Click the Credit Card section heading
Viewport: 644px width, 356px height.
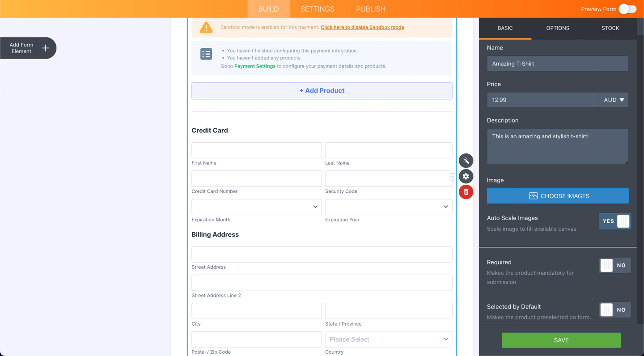tap(210, 131)
